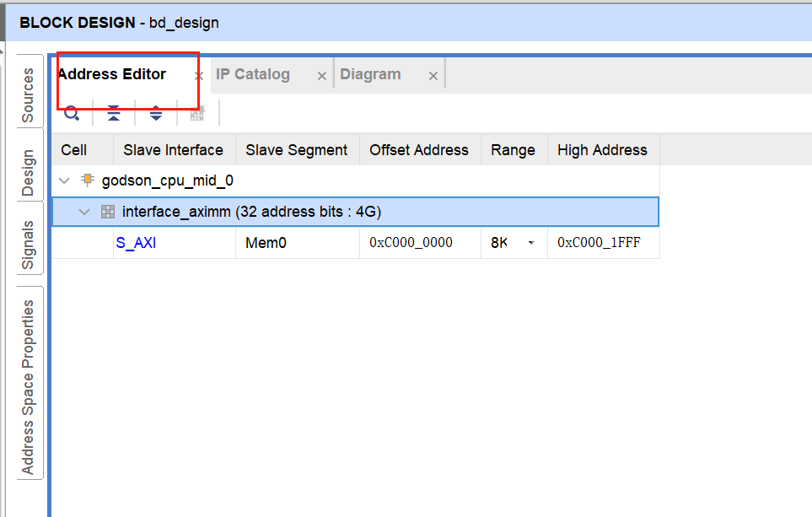Select the interface_aximm (32 address bits : 4G) row
The height and width of the screenshot is (517, 812).
click(x=356, y=212)
